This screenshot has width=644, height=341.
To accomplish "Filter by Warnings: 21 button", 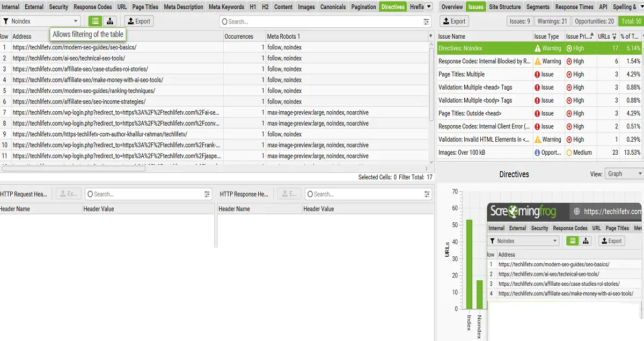I will [x=553, y=21].
